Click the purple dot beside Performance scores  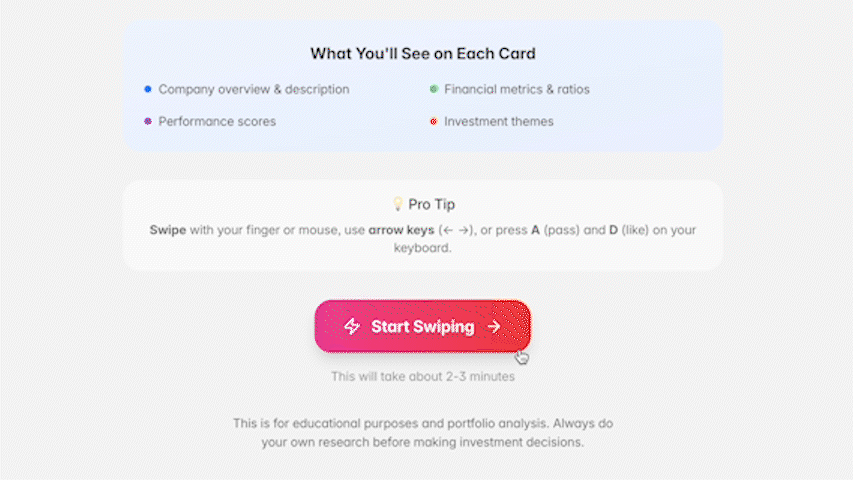point(148,121)
